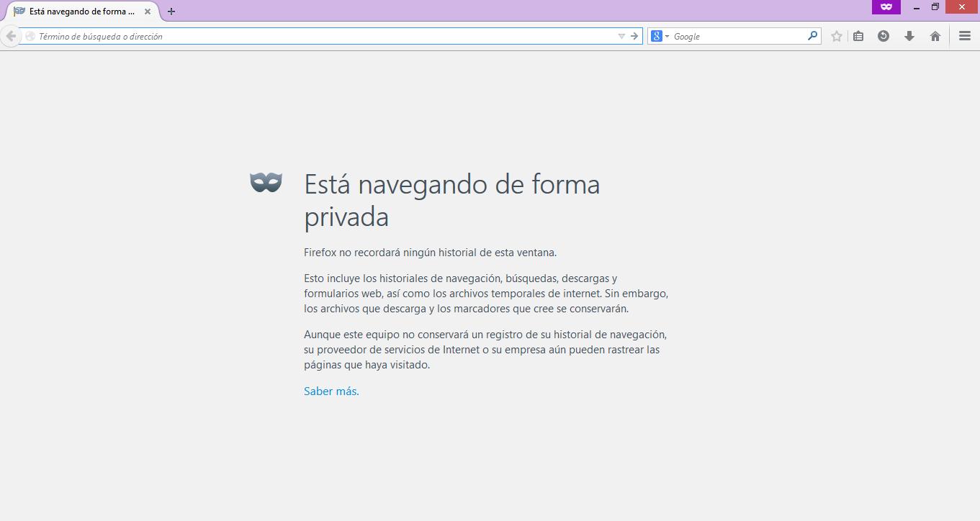The height and width of the screenshot is (521, 980).
Task: Expand the address bar history dropdown
Action: point(621,36)
